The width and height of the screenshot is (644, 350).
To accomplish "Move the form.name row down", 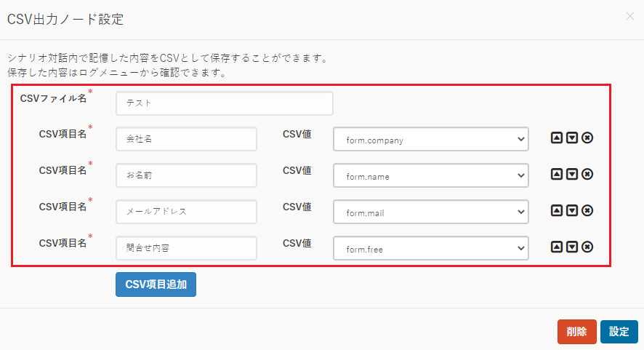I will pyautogui.click(x=572, y=174).
